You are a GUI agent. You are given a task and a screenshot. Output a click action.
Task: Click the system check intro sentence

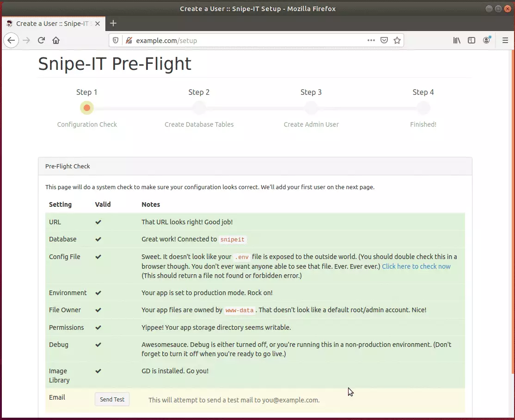pyautogui.click(x=210, y=187)
